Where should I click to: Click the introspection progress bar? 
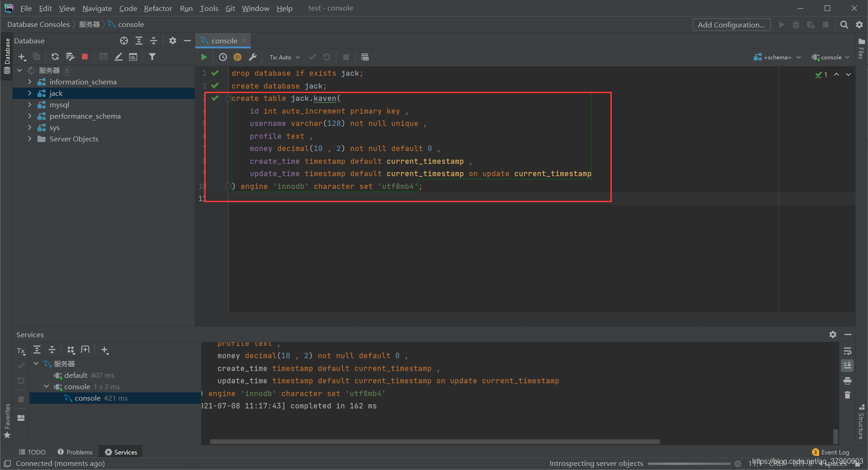point(689,464)
